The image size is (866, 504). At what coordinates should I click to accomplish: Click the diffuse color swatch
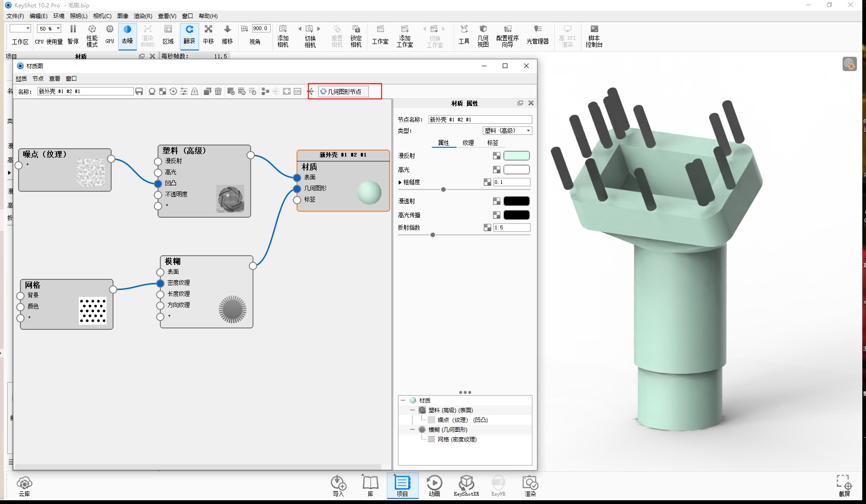(516, 156)
